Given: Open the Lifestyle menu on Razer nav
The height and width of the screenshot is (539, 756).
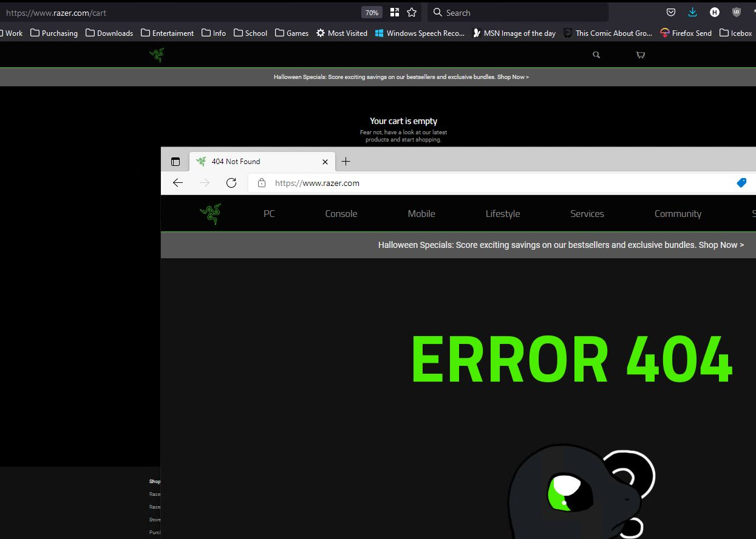Looking at the screenshot, I should point(503,214).
